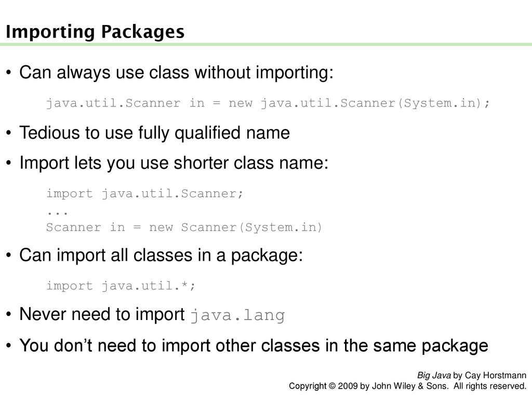Click the copyright symbol in footer
This screenshot has width=532, height=399.
[x=332, y=386]
